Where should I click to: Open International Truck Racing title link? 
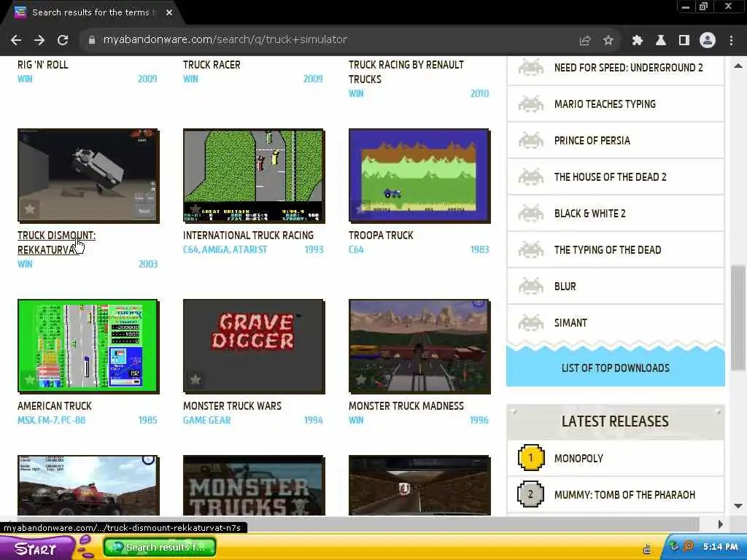[x=248, y=236]
